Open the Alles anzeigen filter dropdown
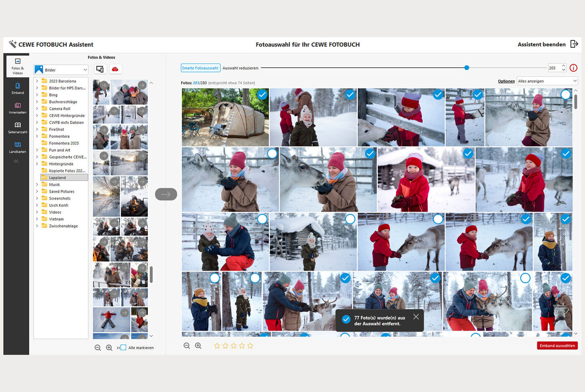 pos(547,81)
